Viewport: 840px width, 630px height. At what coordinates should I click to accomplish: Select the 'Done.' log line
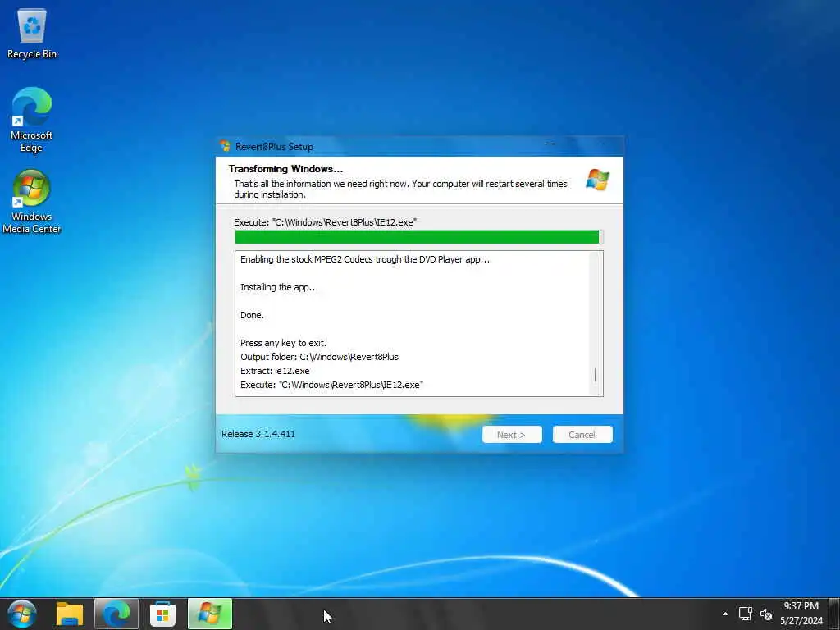(252, 315)
